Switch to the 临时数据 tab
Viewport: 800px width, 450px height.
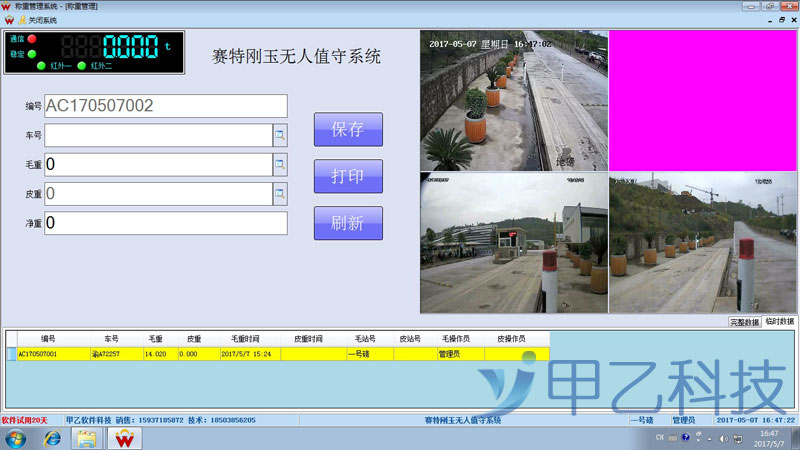pos(780,322)
